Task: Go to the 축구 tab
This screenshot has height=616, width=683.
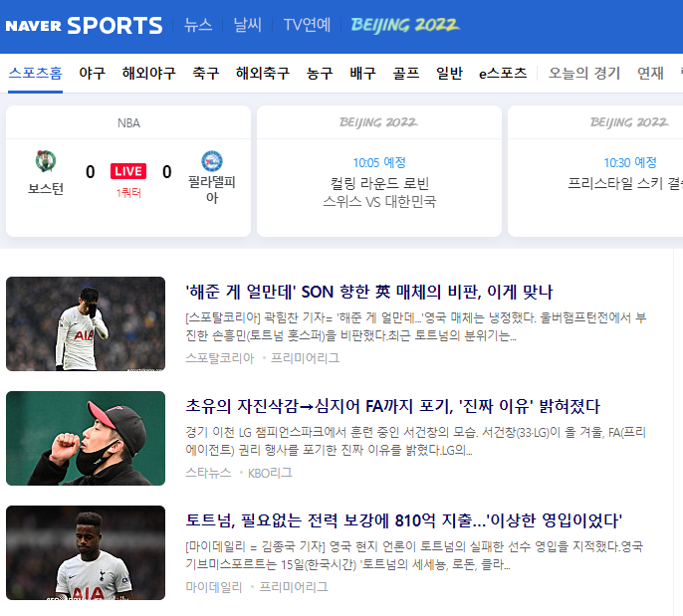Action: click(206, 73)
